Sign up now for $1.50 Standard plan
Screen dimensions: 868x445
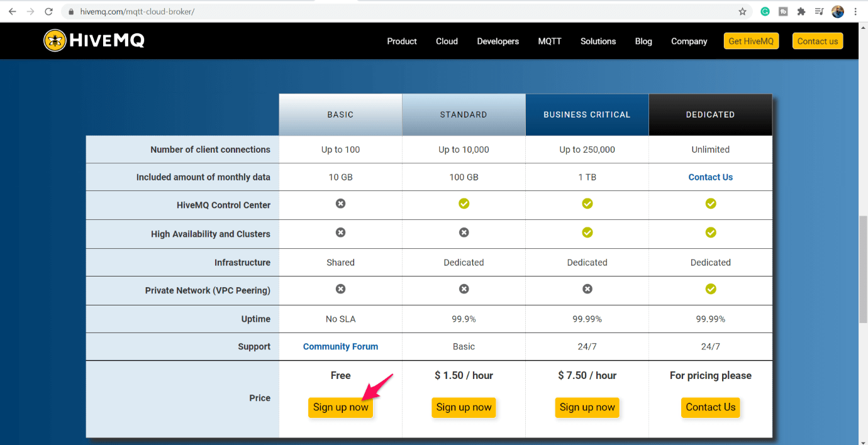(x=464, y=407)
